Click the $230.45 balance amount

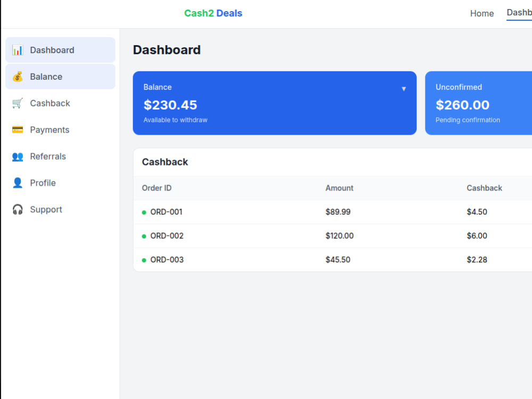tap(170, 105)
